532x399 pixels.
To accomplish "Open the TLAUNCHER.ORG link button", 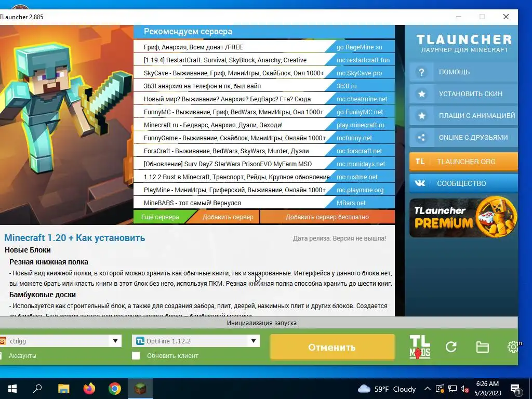I will (x=463, y=162).
